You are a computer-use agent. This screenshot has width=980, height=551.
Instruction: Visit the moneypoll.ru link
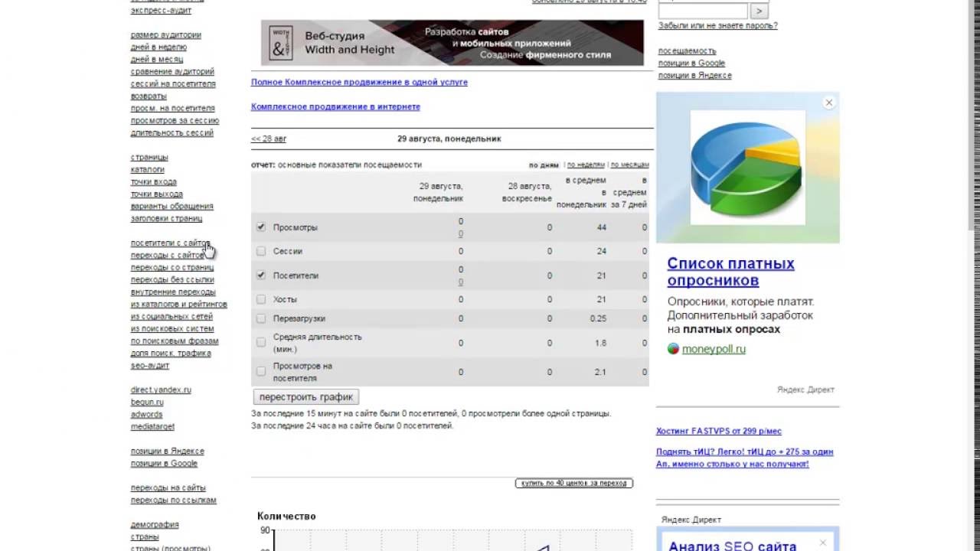click(x=714, y=349)
